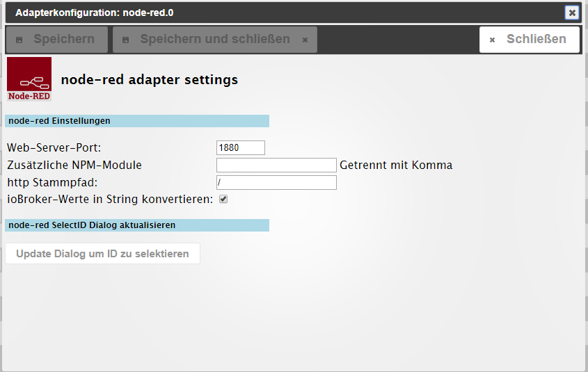The height and width of the screenshot is (372, 588).
Task: Click the node-red Einstellungen header
Action: pyautogui.click(x=137, y=121)
